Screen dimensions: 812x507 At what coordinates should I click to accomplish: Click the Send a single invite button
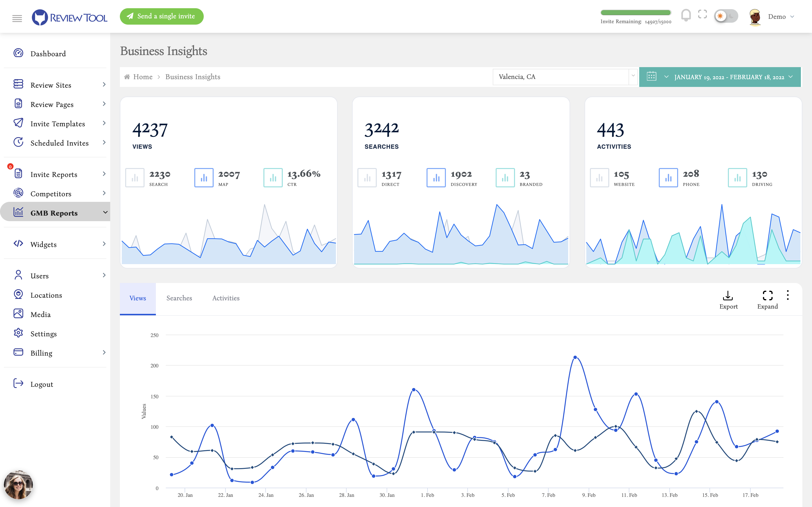pyautogui.click(x=161, y=16)
